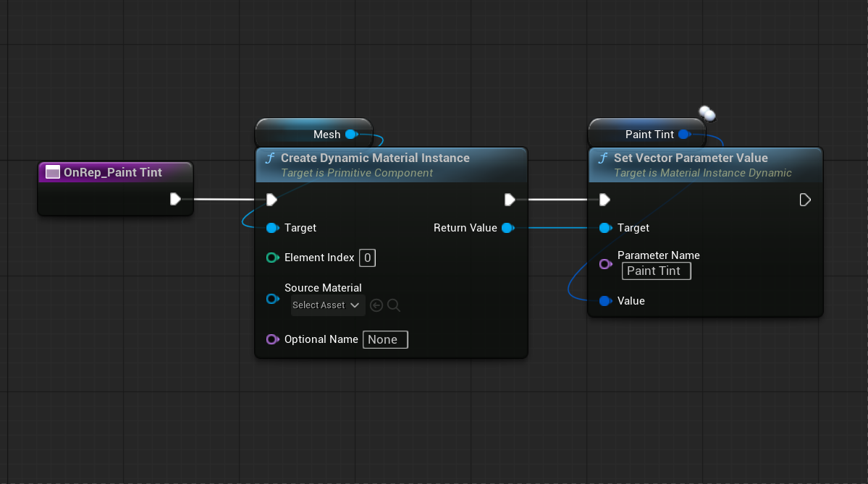Click Create Dynamic Material Instance exec output pin
Image resolution: width=868 pixels, height=484 pixels.
pyautogui.click(x=509, y=200)
